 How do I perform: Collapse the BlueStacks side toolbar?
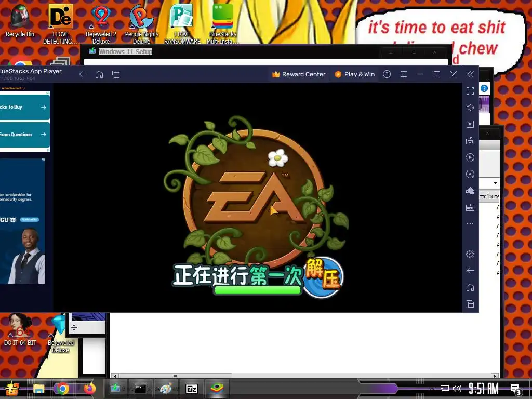[470, 74]
